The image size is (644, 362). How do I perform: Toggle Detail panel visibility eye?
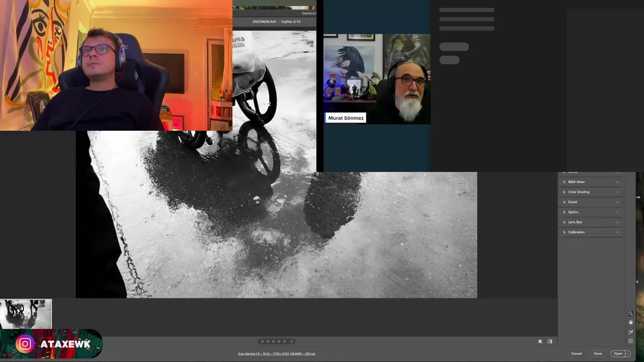pos(617,202)
